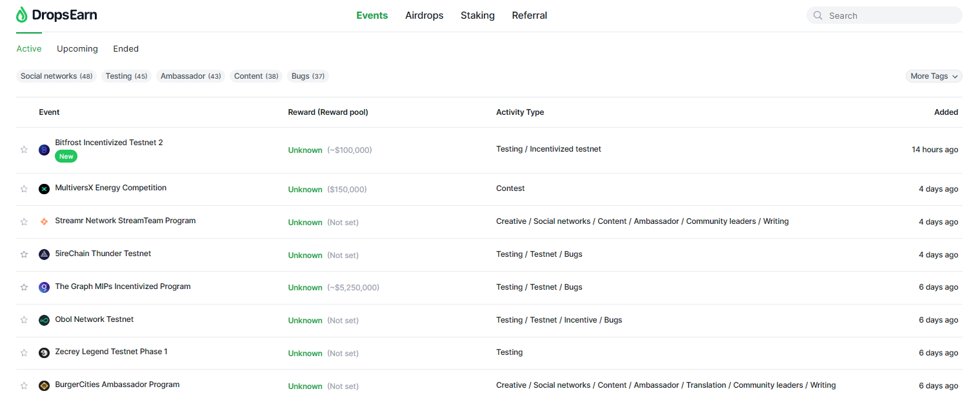Click The Graph project logo
The height and width of the screenshot is (400, 980).
coord(44,287)
